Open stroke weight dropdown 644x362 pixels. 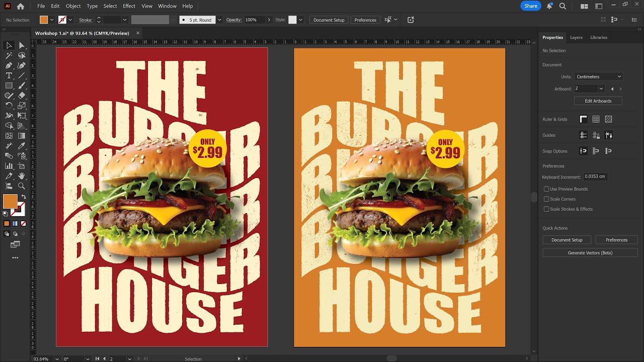(125, 20)
